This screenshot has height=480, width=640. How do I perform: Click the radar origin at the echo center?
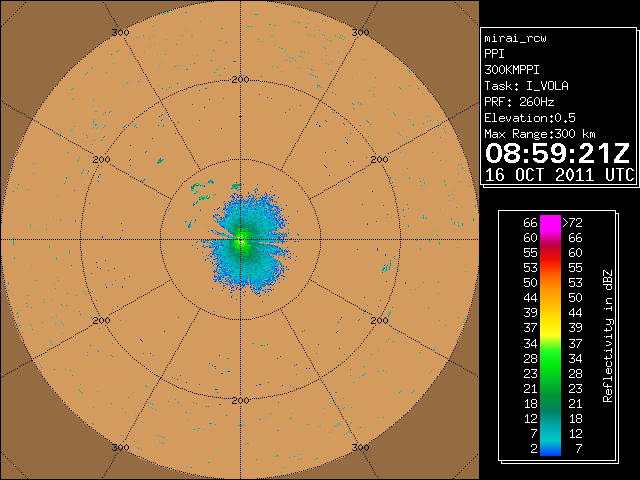point(240,240)
